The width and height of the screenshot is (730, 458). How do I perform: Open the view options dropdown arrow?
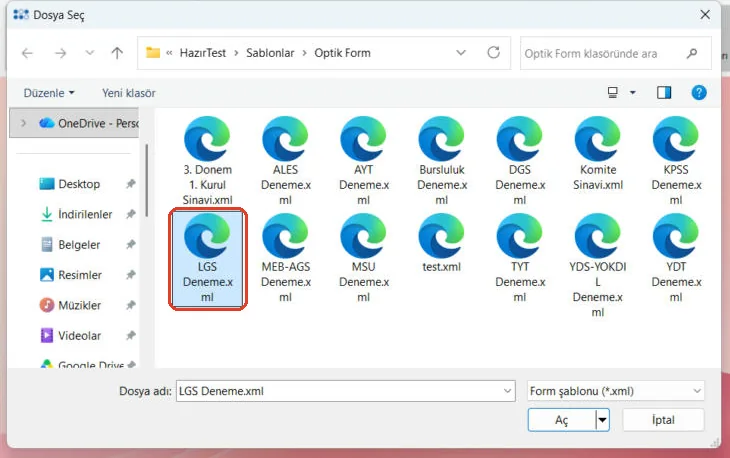pos(632,93)
